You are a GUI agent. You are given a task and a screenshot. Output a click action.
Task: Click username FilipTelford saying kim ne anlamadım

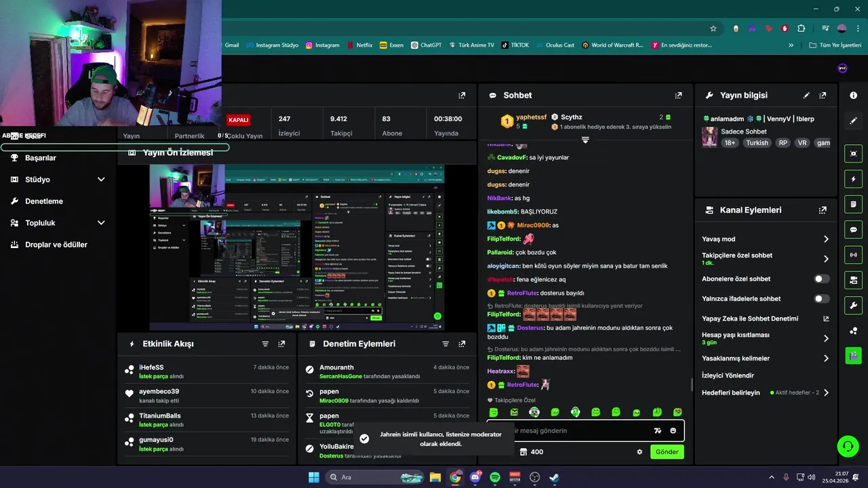point(503,357)
